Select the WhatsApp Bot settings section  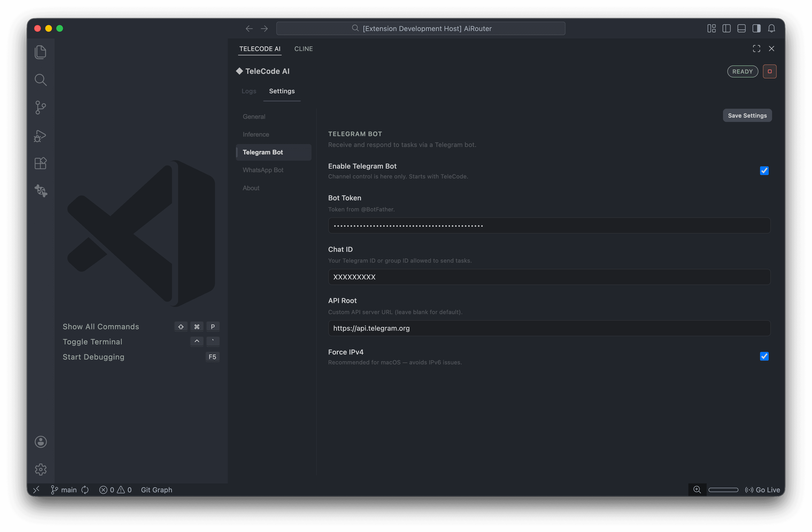(263, 170)
